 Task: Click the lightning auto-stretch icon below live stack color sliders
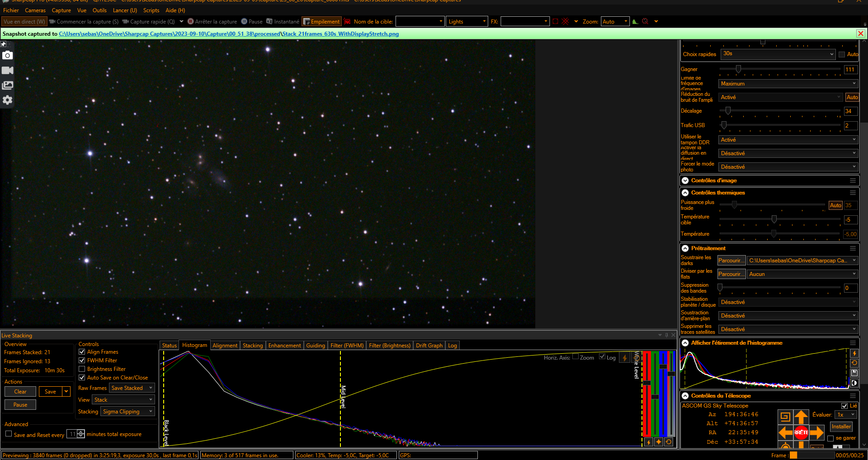coord(648,442)
